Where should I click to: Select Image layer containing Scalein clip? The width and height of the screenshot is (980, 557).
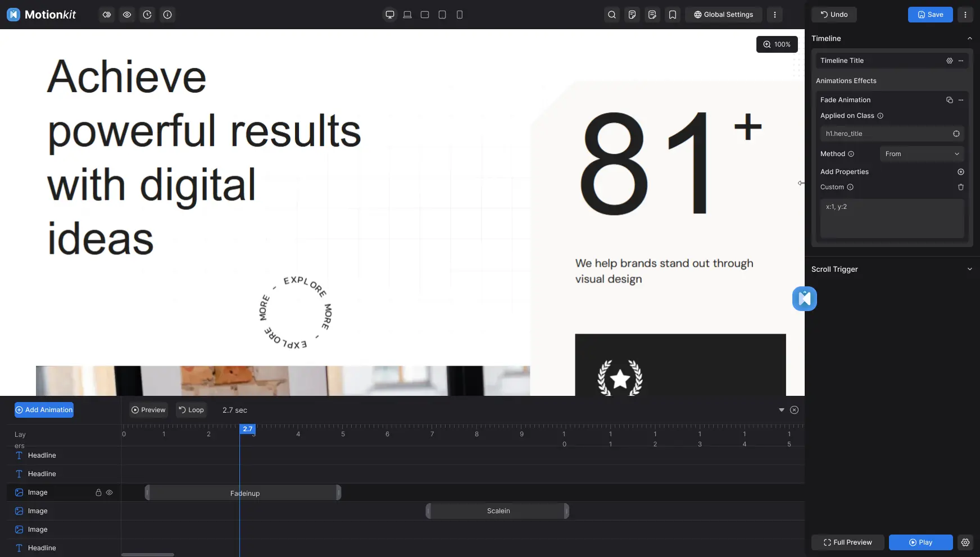(64, 511)
